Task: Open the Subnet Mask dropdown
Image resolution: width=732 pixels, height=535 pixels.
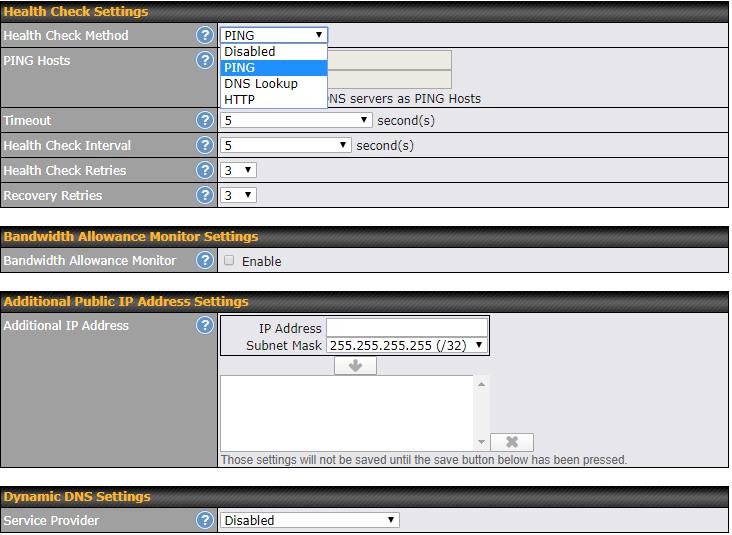Action: coord(406,345)
